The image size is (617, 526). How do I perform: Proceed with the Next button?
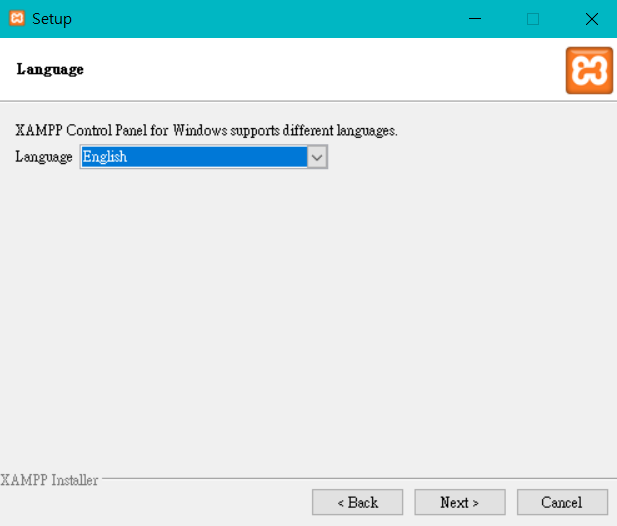point(460,502)
